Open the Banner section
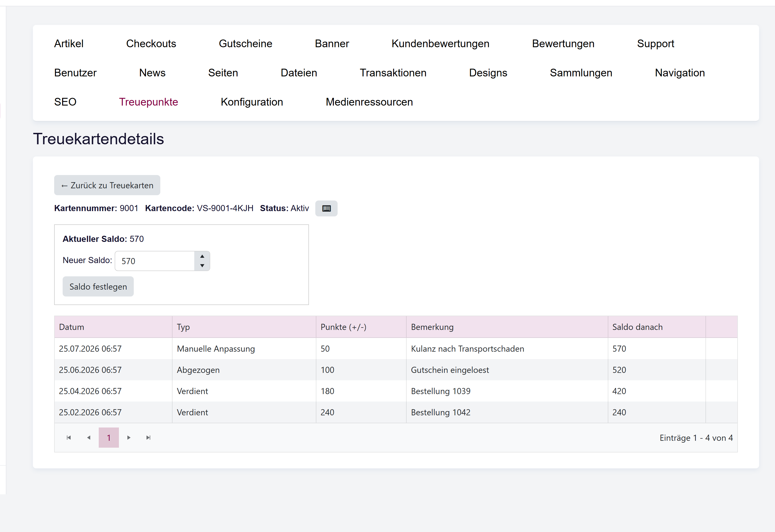Viewport: 775px width, 532px height. [x=332, y=44]
